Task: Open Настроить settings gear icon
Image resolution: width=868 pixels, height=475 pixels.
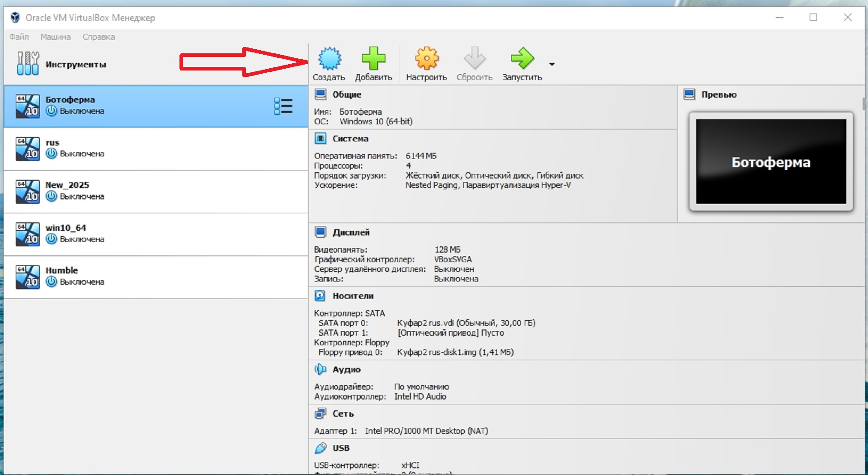Action: [x=427, y=59]
